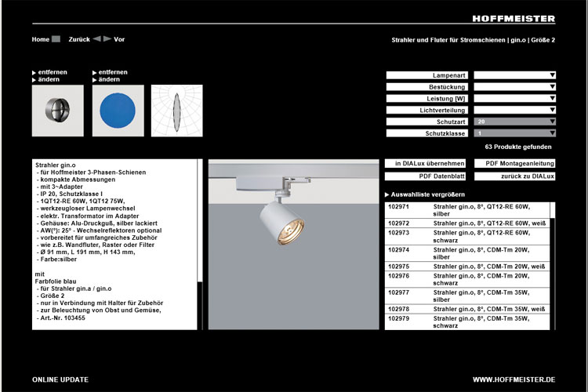Open WWW.HOFFMEISTER.DE website link

click(514, 379)
